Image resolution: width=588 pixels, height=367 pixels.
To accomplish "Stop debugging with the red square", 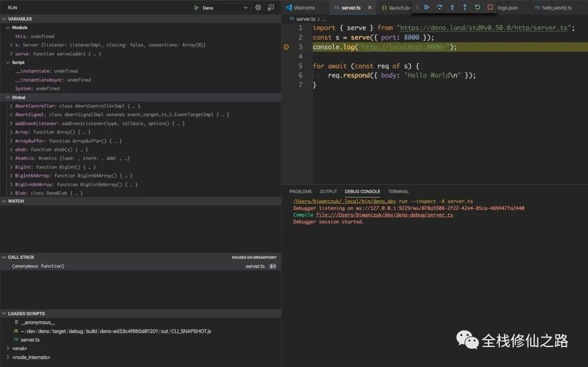I will [x=490, y=7].
